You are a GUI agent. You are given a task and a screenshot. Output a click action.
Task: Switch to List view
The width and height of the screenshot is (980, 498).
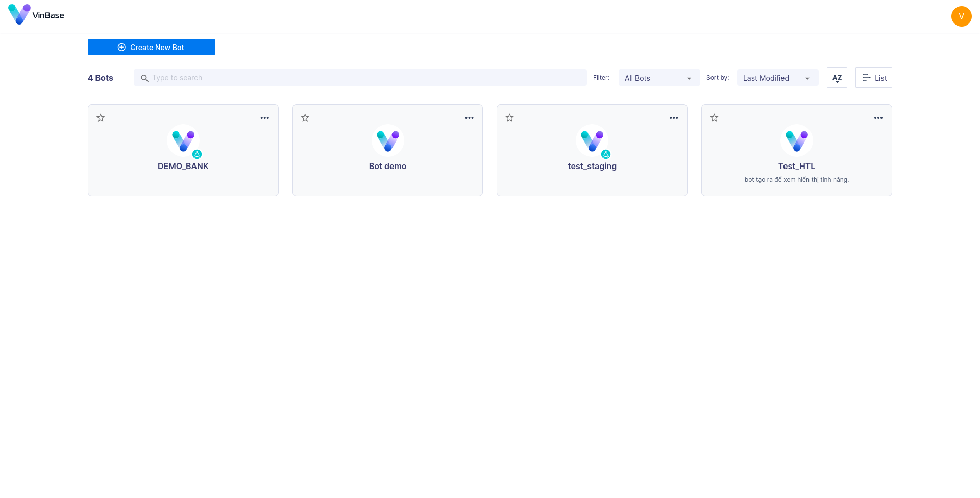873,78
